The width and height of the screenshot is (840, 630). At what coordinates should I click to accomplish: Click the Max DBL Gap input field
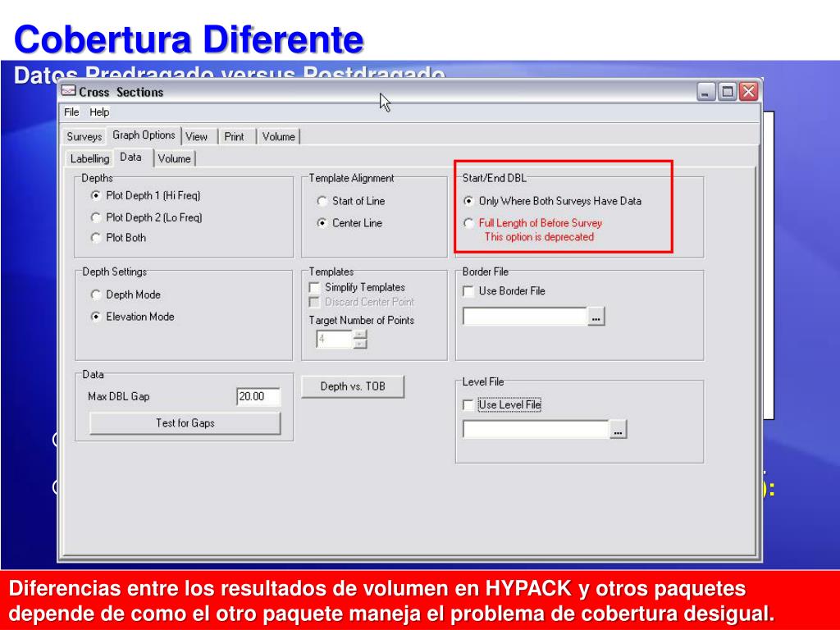tap(258, 396)
